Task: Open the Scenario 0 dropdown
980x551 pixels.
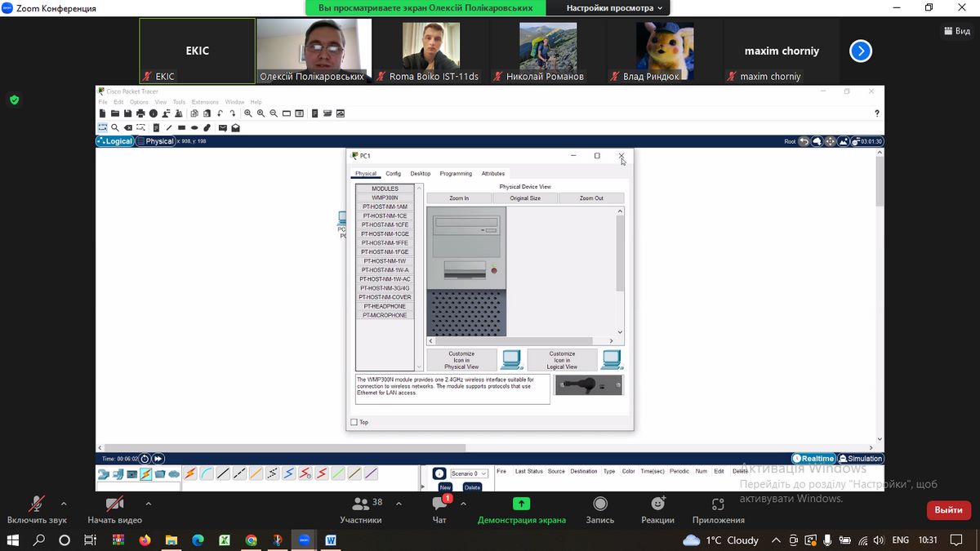Action: [x=469, y=473]
